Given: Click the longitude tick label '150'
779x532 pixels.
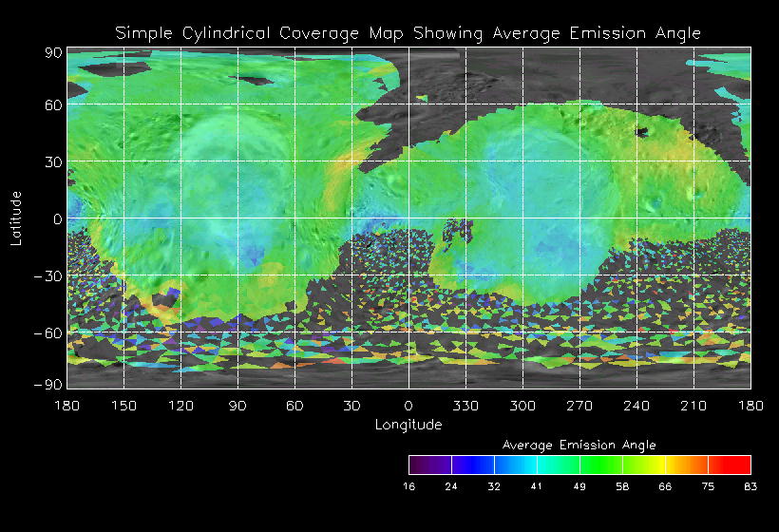Looking at the screenshot, I should tap(123, 406).
